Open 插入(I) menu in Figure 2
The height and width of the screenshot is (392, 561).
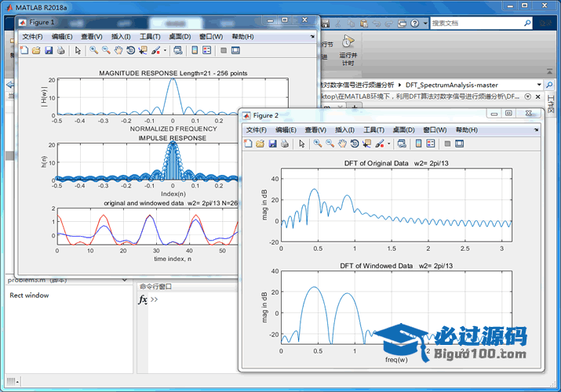(344, 129)
